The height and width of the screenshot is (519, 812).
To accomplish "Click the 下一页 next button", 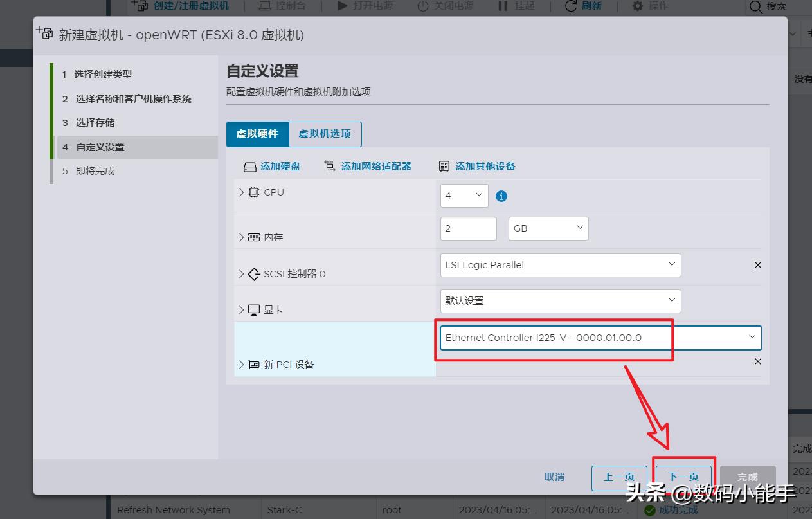I will coord(683,477).
